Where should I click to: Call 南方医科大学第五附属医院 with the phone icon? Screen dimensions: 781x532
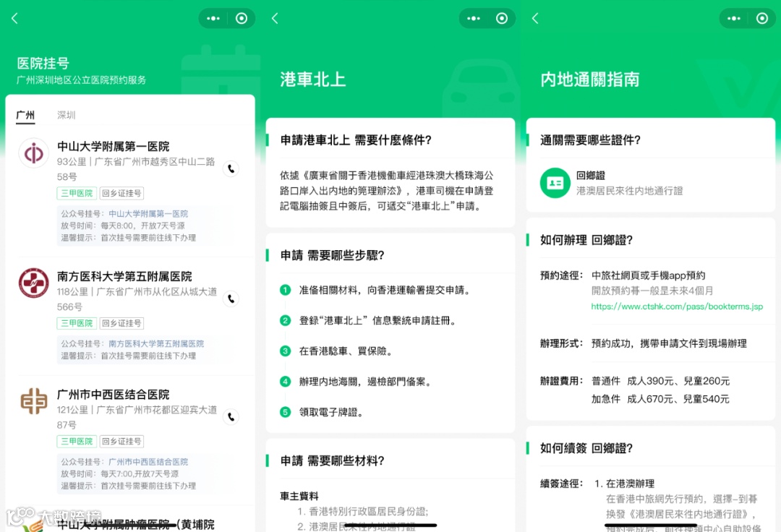(231, 299)
